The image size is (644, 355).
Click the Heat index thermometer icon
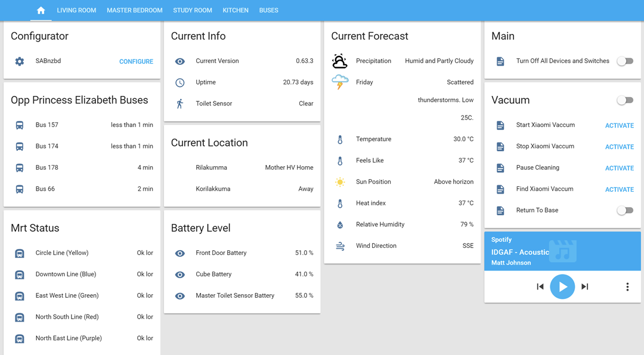[x=340, y=204]
